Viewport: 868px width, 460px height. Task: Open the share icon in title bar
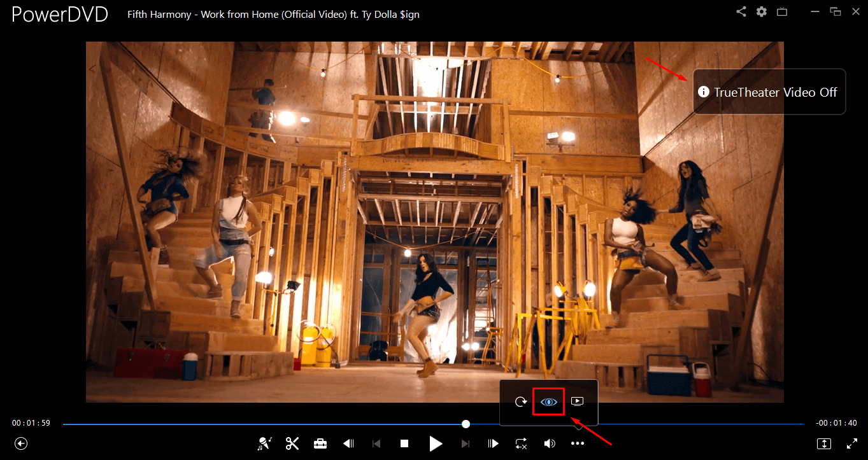point(741,11)
